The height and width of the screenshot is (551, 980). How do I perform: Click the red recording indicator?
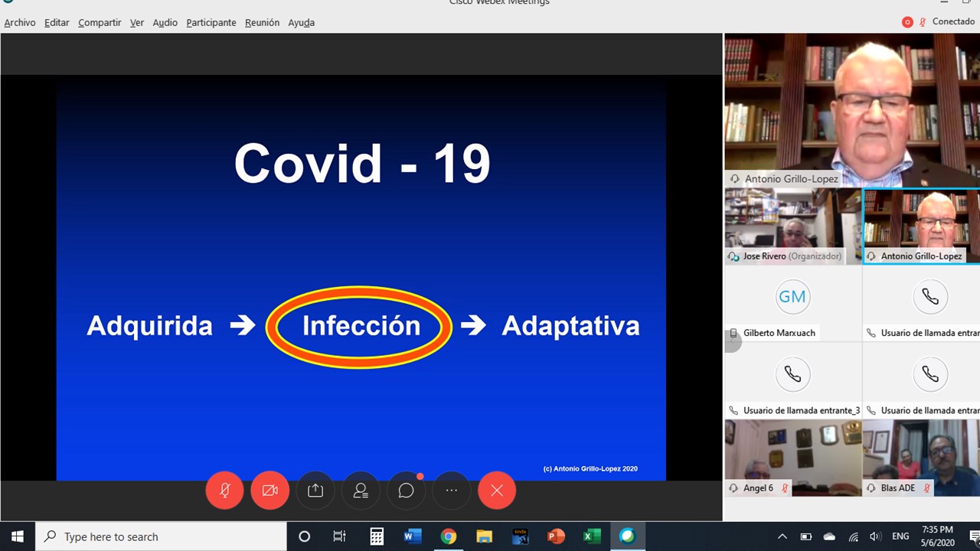(907, 22)
